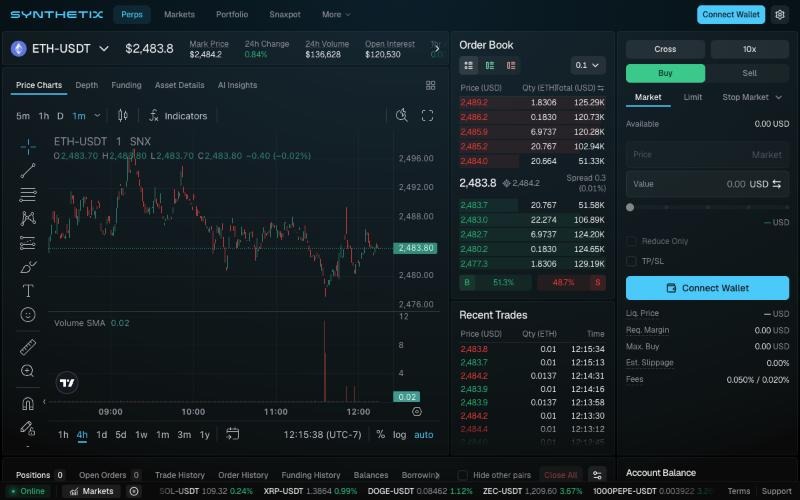
Task: Open the More navigation dropdown
Action: click(336, 14)
